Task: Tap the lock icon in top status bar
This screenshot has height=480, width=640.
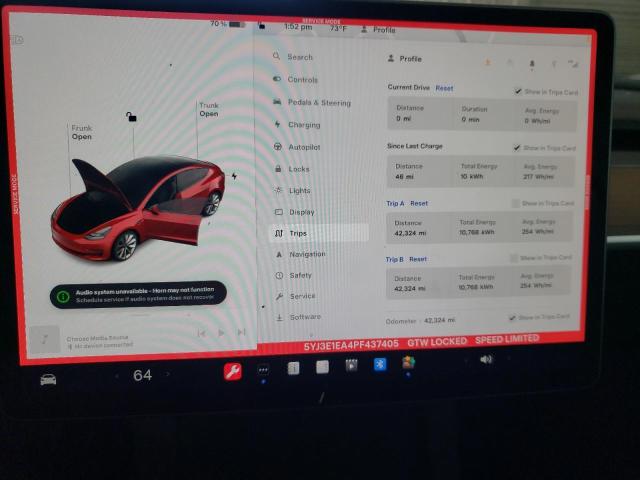Action: (x=262, y=26)
